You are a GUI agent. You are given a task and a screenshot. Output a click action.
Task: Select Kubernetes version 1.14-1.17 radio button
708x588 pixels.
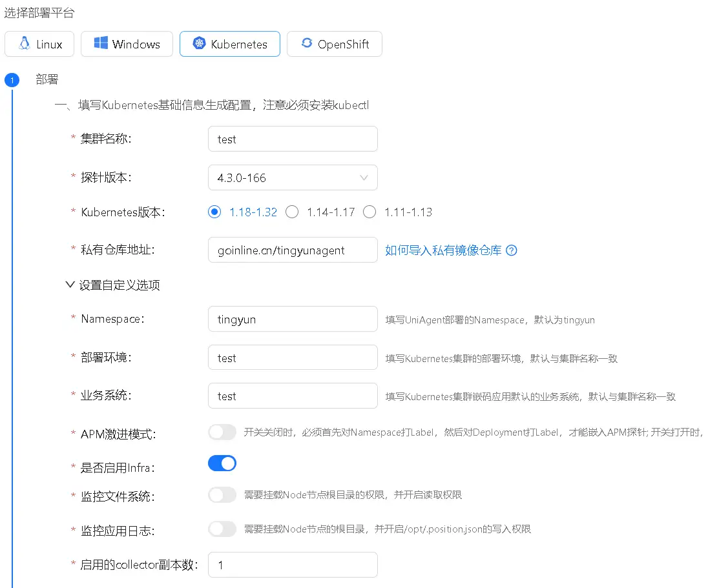(292, 211)
